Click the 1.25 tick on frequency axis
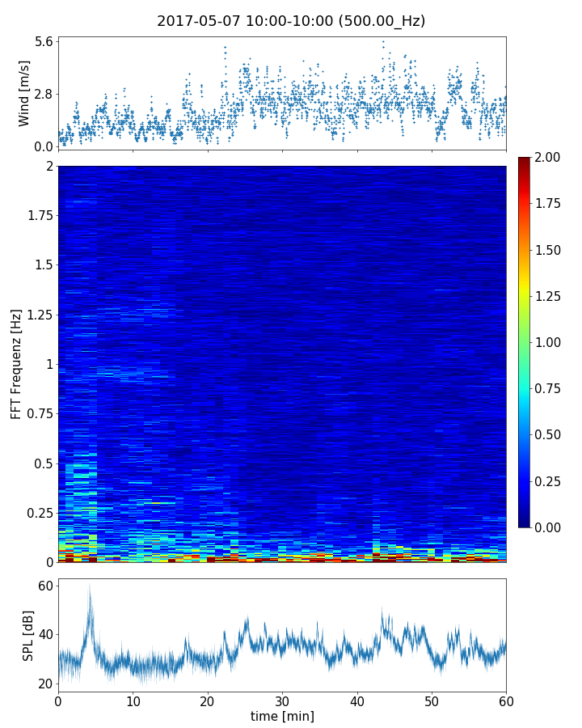 click(37, 315)
